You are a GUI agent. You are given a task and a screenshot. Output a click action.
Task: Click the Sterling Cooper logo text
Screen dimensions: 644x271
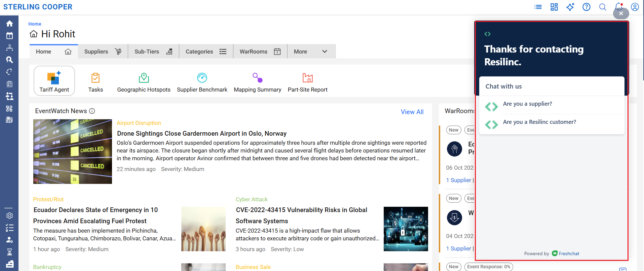coord(38,7)
